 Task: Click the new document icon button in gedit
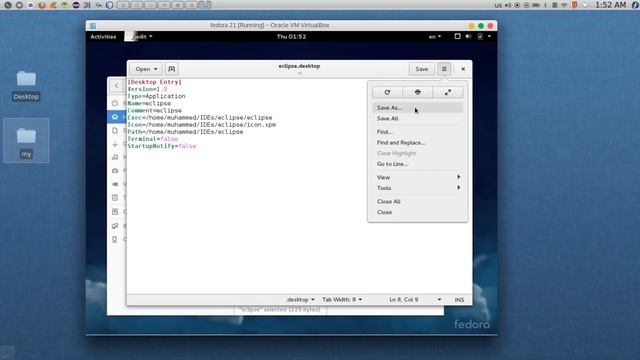pyautogui.click(x=172, y=69)
